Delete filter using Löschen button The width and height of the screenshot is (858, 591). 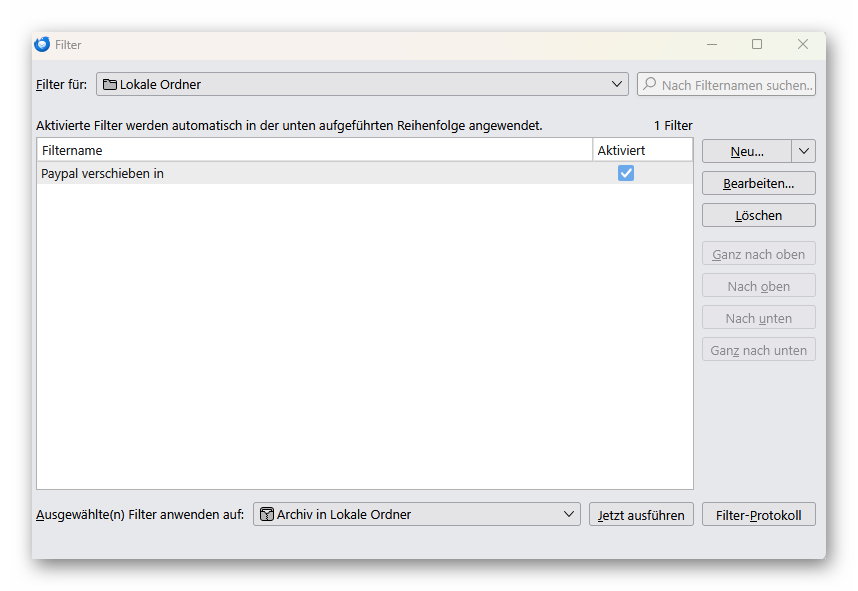click(x=758, y=215)
